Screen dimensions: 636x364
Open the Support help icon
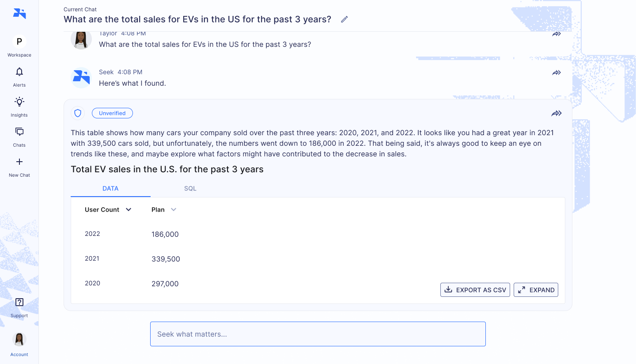click(19, 302)
